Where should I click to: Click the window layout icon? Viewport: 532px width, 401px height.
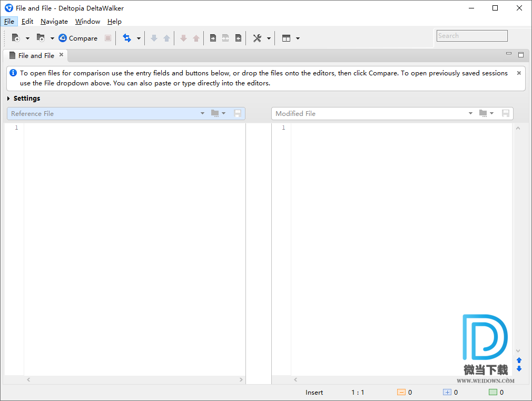[x=287, y=38]
